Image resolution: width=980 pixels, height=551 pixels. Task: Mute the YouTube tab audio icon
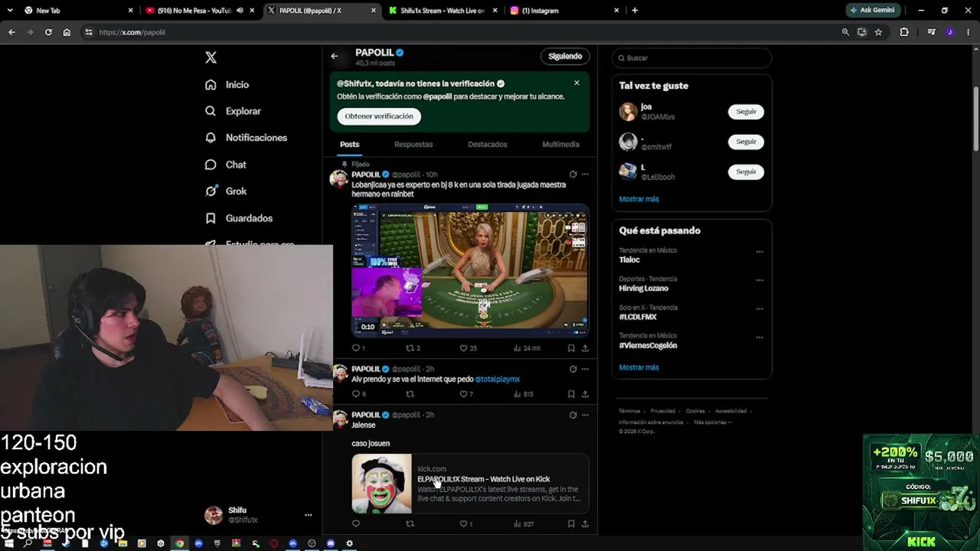point(240,11)
